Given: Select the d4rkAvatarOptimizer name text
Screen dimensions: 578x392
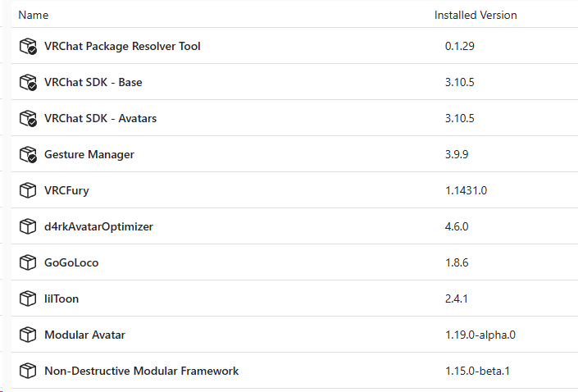Looking at the screenshot, I should coord(98,227).
